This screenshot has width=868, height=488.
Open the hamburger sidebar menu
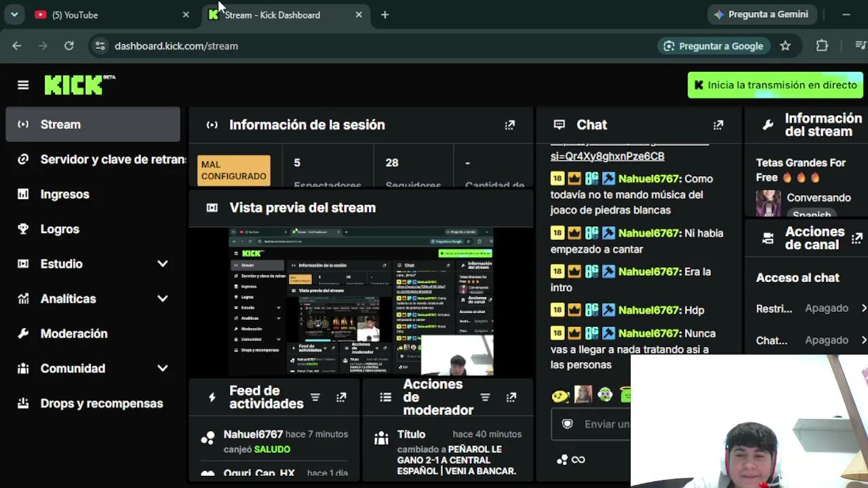point(23,85)
